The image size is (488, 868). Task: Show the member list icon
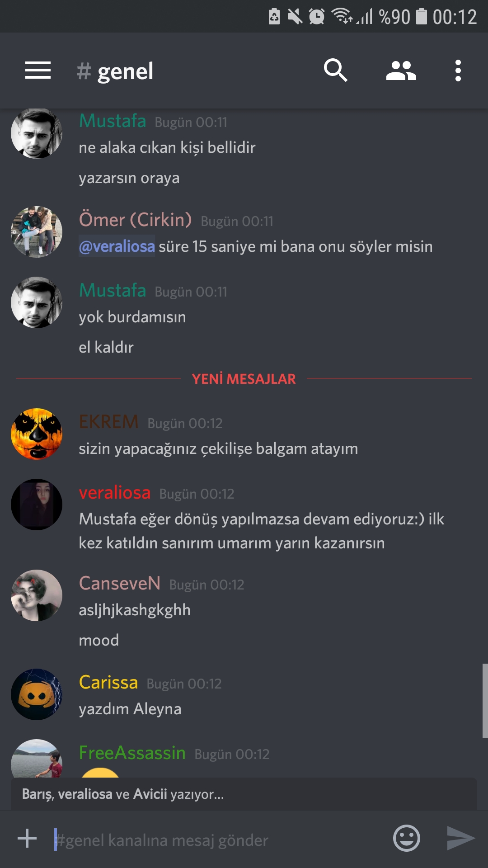401,71
